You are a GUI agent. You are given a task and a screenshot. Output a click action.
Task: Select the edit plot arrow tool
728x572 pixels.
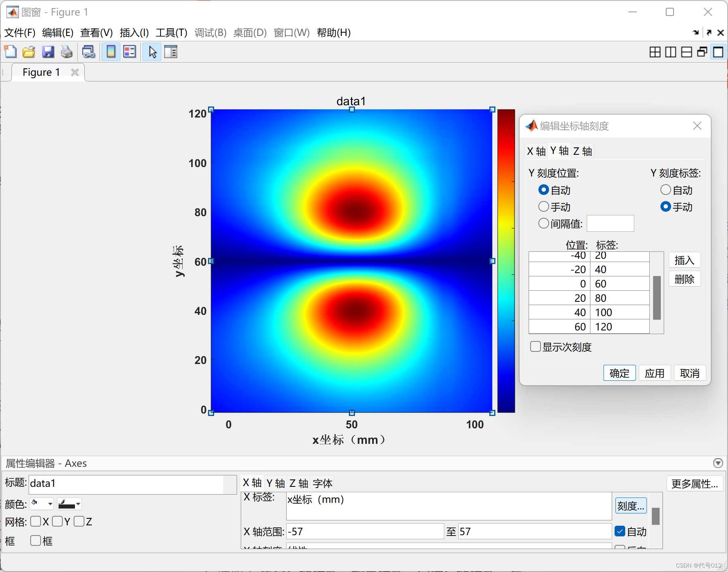[152, 52]
